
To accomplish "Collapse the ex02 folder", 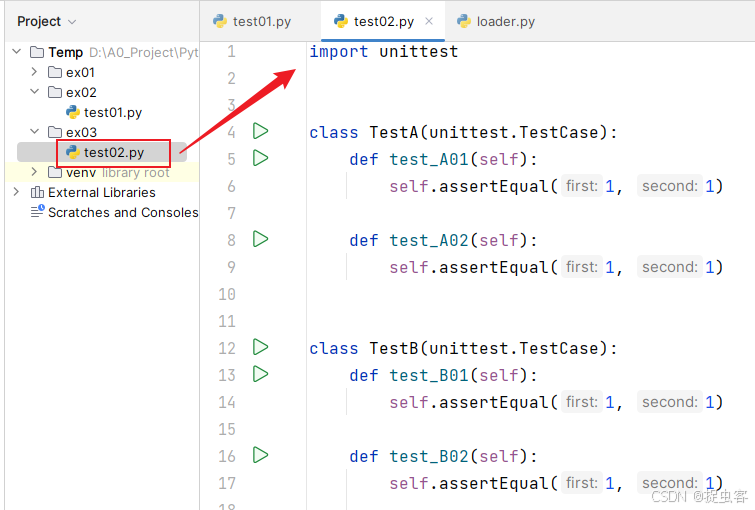I will click(35, 92).
